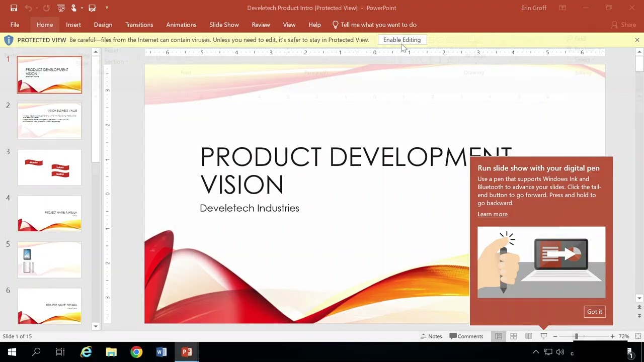Click the Previous Slide double-arrow button

(639, 307)
